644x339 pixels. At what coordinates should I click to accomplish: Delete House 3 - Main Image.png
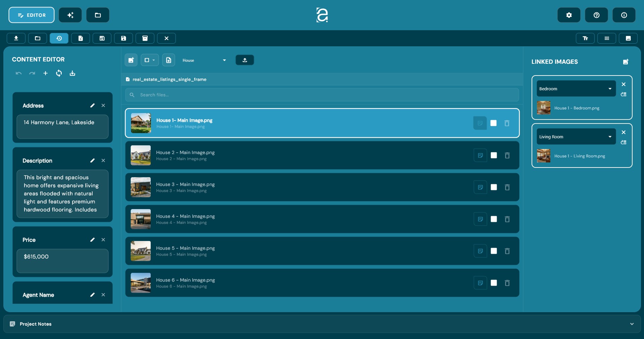click(x=507, y=187)
